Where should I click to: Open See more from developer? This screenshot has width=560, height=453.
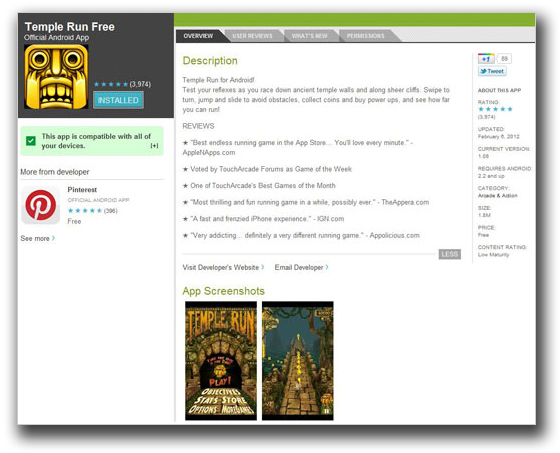(38, 238)
